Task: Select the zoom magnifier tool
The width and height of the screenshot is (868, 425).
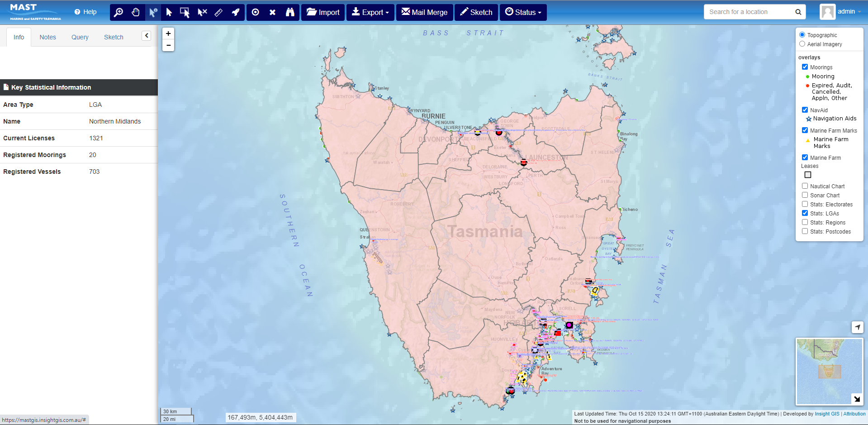Action: [x=119, y=12]
